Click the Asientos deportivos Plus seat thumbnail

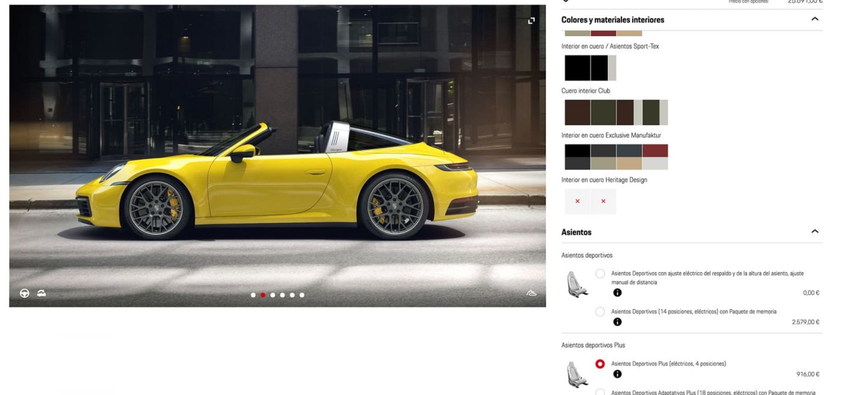(577, 374)
